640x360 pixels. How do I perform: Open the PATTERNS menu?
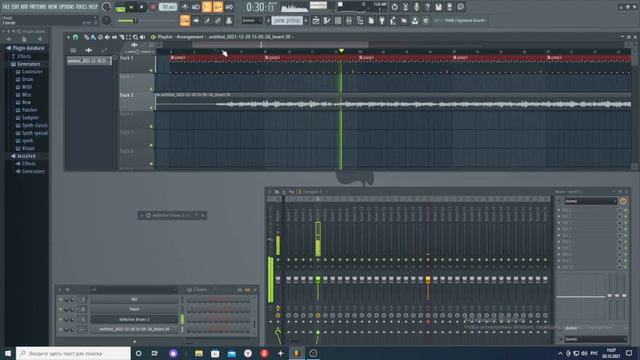[38, 7]
